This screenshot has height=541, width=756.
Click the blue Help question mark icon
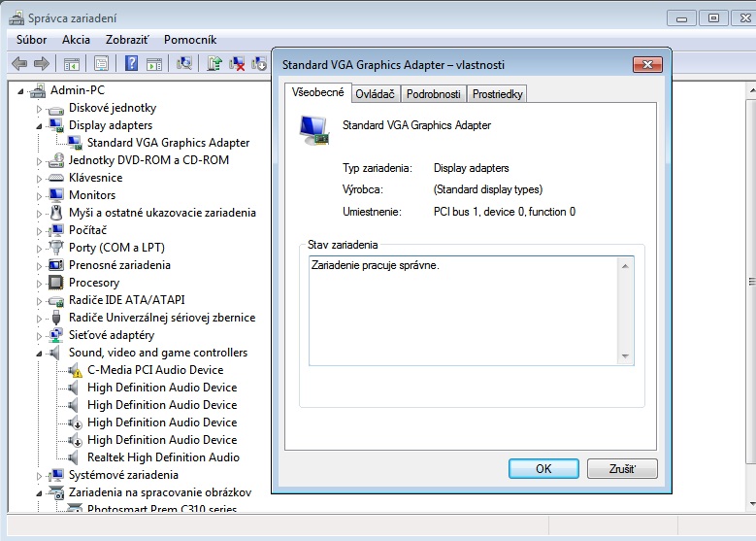(131, 64)
